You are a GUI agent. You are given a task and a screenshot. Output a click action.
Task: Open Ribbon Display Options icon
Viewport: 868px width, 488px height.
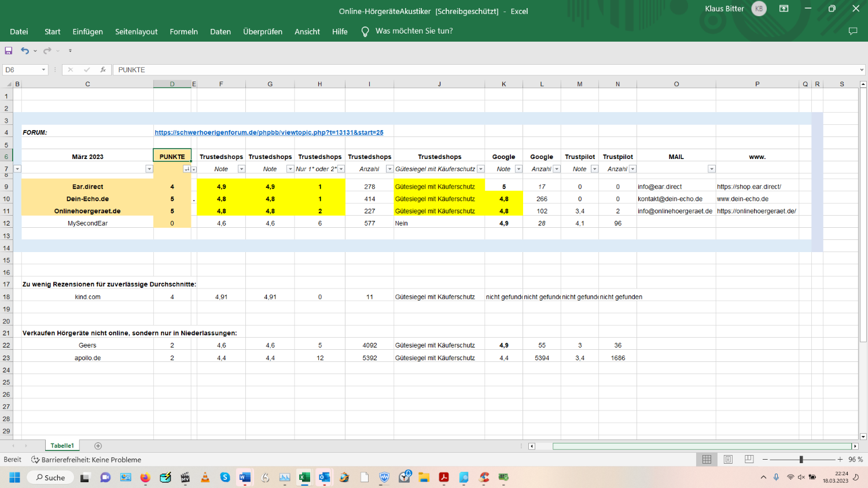pos(784,9)
